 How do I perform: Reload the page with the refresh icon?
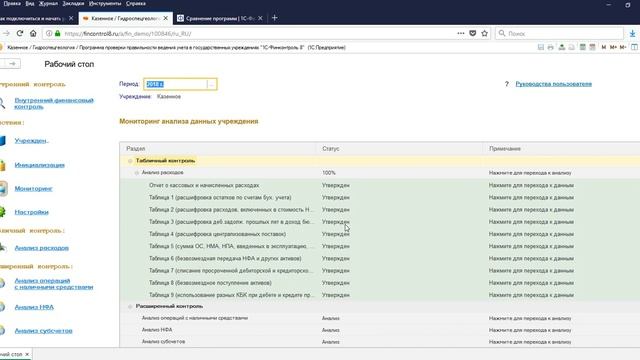pyautogui.click(x=20, y=33)
